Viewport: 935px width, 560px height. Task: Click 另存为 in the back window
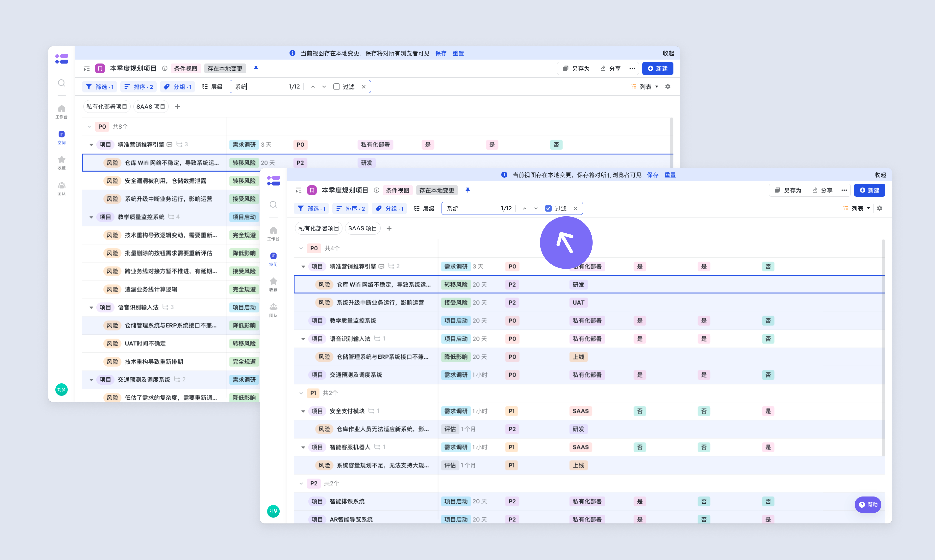577,69
